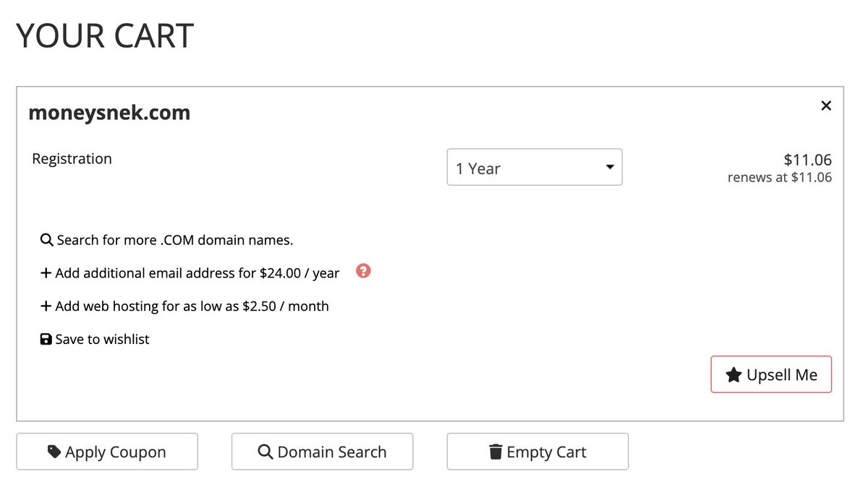Click the red question mark help icon
Screen dimensions: 868x495
click(x=364, y=272)
